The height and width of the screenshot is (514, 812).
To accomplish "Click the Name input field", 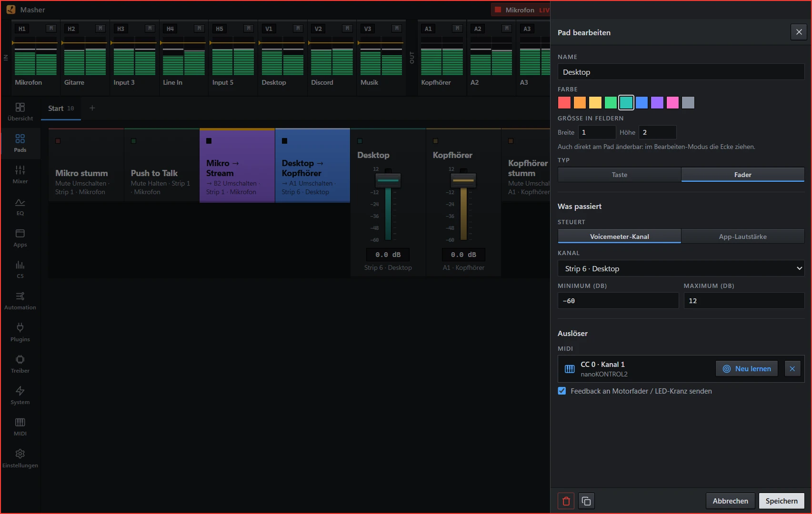I will [x=681, y=72].
